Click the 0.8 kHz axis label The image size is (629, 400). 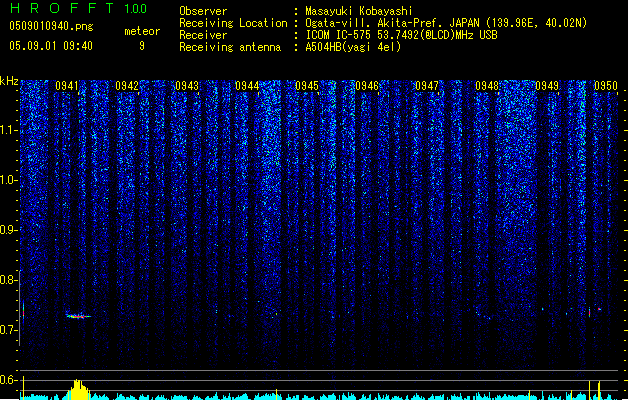click(9, 280)
